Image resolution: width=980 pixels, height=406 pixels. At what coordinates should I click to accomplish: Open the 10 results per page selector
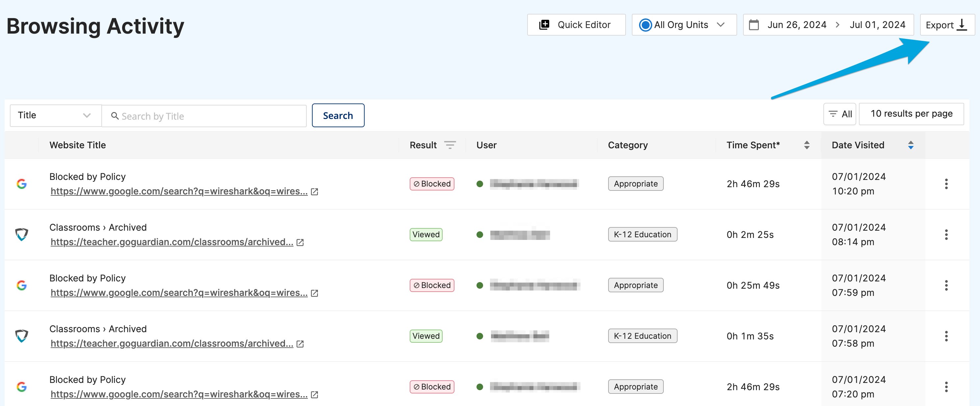911,113
